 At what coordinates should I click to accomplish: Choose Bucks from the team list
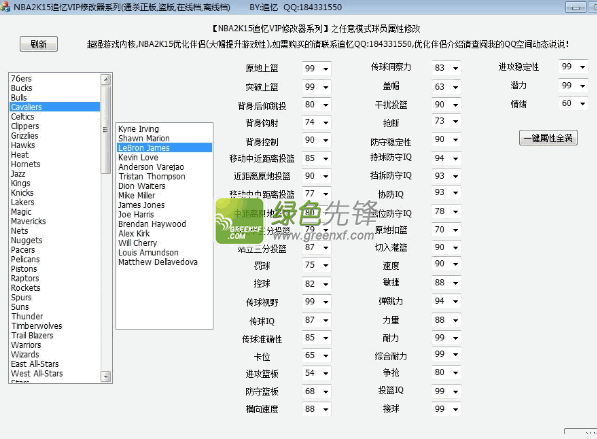pyautogui.click(x=55, y=88)
